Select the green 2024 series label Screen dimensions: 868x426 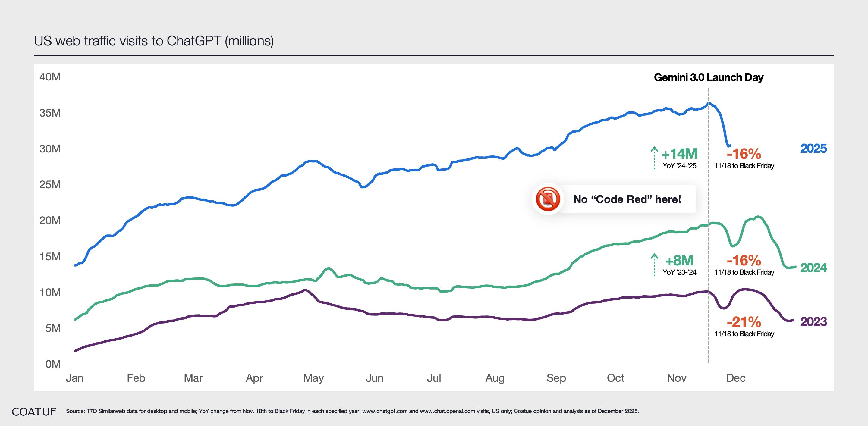813,268
